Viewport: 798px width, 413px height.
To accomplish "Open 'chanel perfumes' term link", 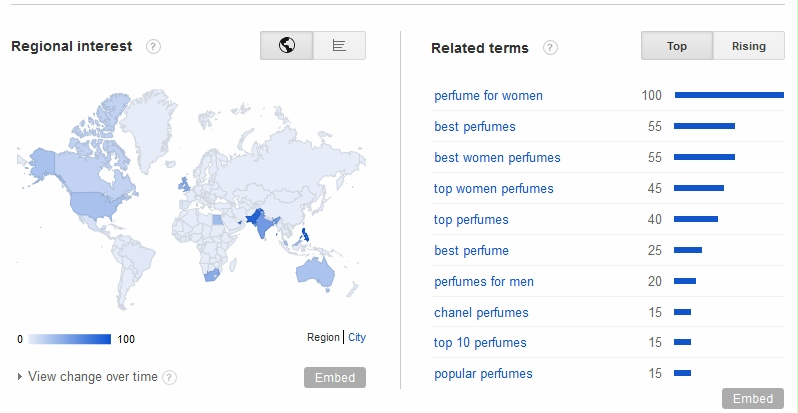I will click(481, 312).
